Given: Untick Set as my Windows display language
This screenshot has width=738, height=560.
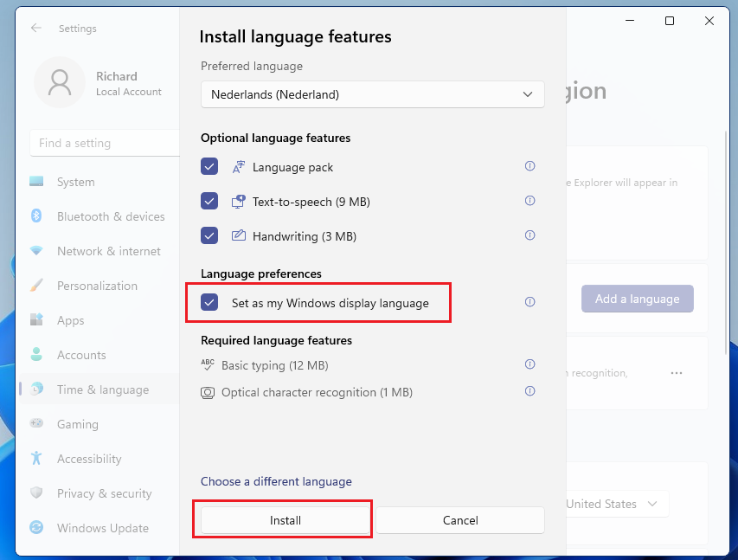Looking at the screenshot, I should 209,303.
